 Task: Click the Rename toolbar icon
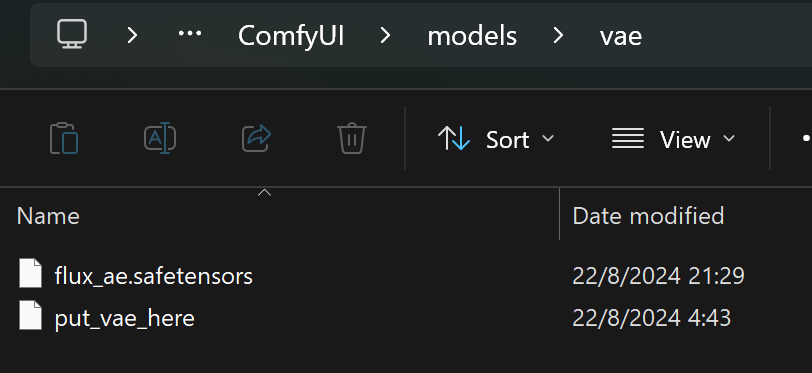160,138
